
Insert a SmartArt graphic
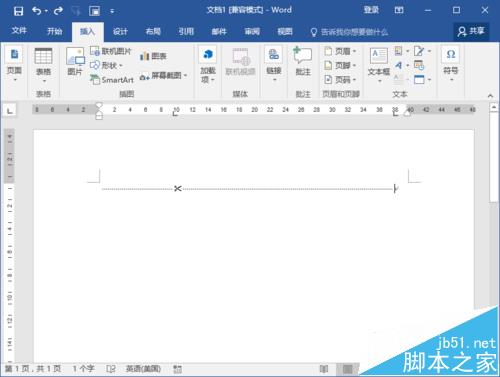click(x=112, y=80)
